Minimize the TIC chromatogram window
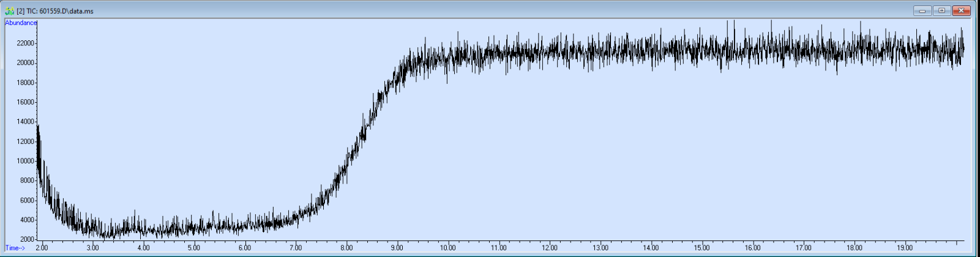This screenshot has width=980, height=257. [x=922, y=10]
